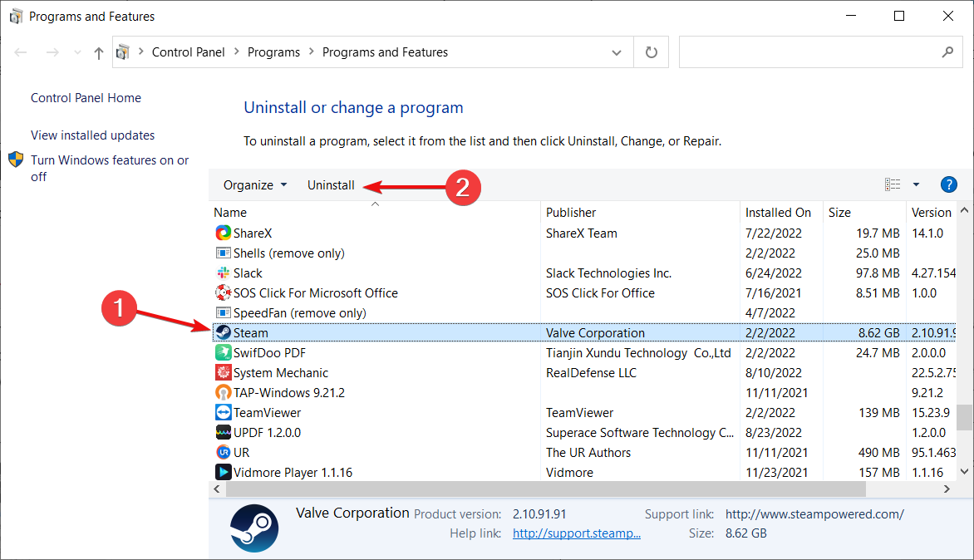Open the Organize dropdown menu
Viewport: 974px width, 560px height.
tap(255, 185)
